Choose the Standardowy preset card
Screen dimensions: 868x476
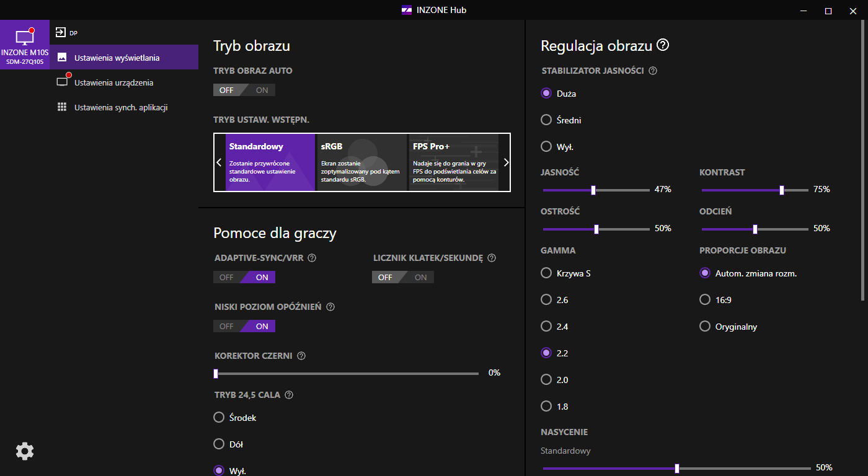click(x=270, y=162)
